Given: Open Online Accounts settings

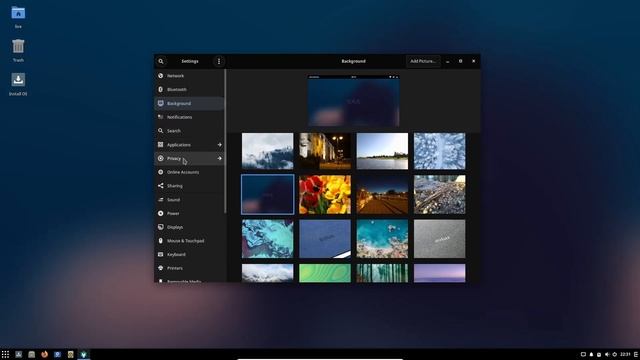Looking at the screenshot, I should click(x=189, y=172).
